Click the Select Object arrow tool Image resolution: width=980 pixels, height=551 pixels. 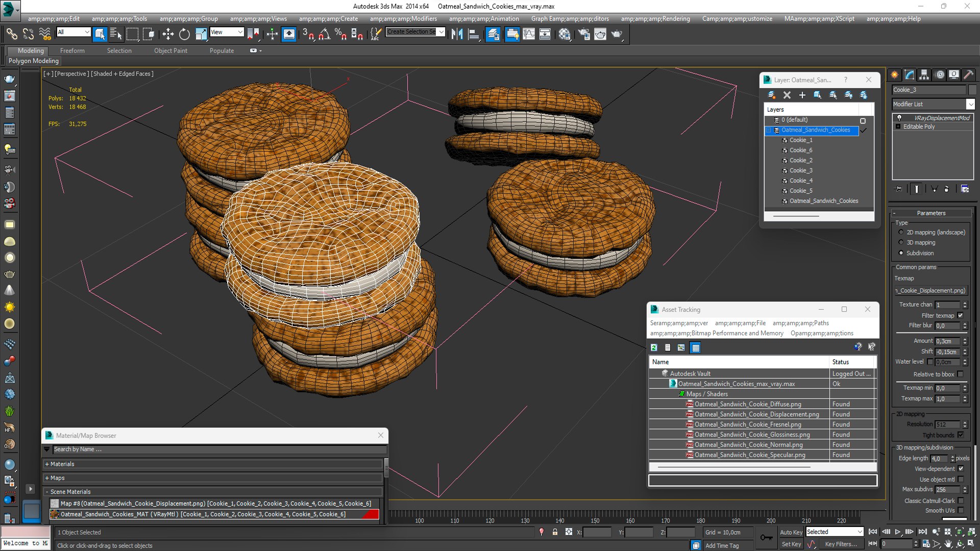[x=100, y=34]
